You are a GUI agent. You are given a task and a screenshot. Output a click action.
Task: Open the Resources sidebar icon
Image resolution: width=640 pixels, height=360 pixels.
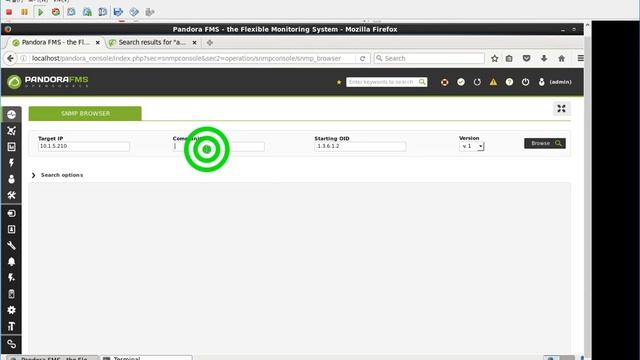pos(11,229)
